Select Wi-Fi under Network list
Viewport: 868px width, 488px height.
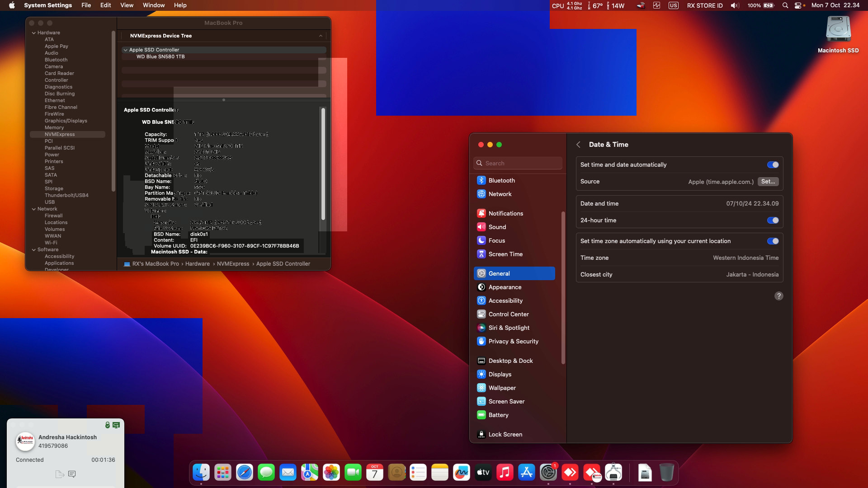tap(51, 243)
